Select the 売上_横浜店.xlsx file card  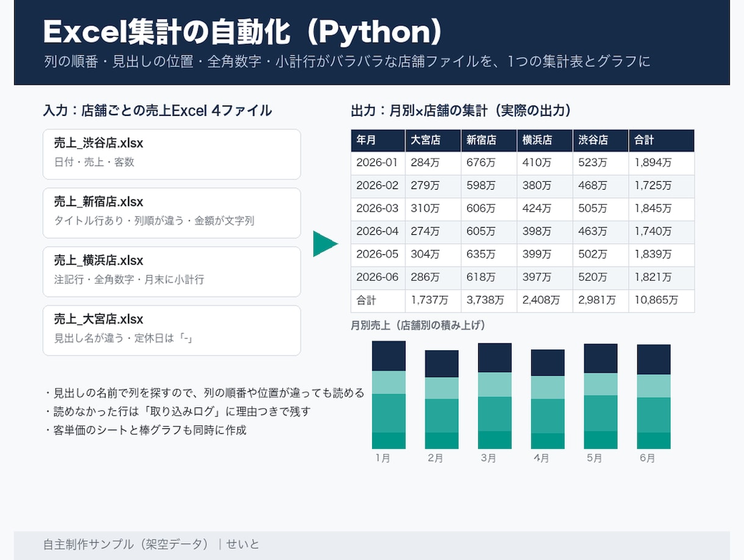[x=171, y=271]
